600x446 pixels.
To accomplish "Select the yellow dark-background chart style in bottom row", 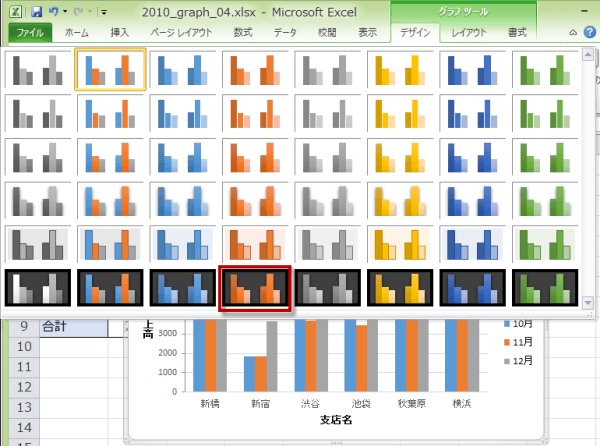I will coord(400,288).
